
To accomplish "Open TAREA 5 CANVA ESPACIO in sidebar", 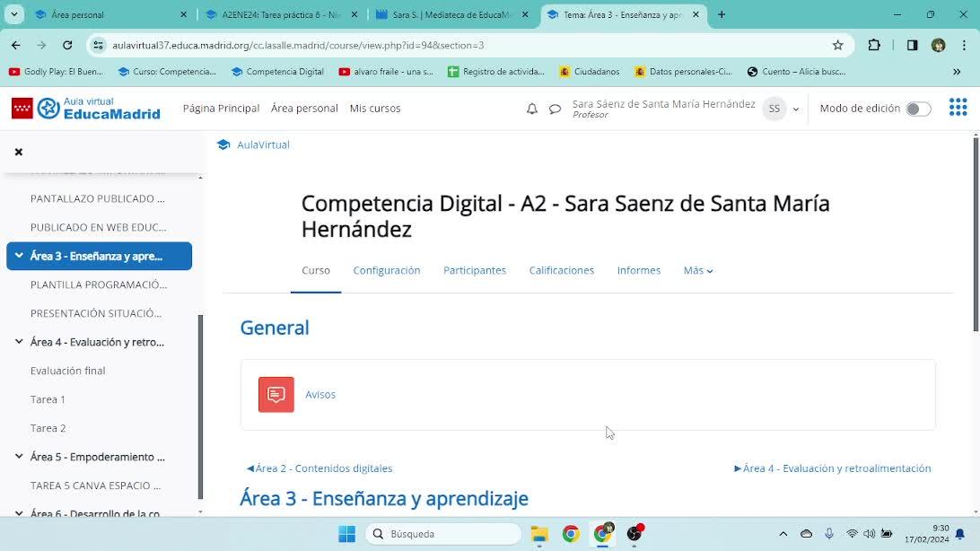I will coord(96,486).
